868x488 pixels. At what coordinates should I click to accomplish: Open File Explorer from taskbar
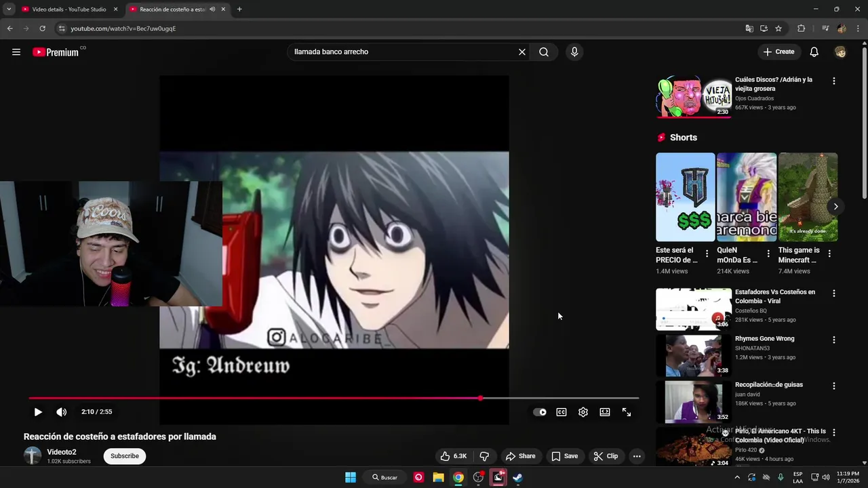[438, 477]
